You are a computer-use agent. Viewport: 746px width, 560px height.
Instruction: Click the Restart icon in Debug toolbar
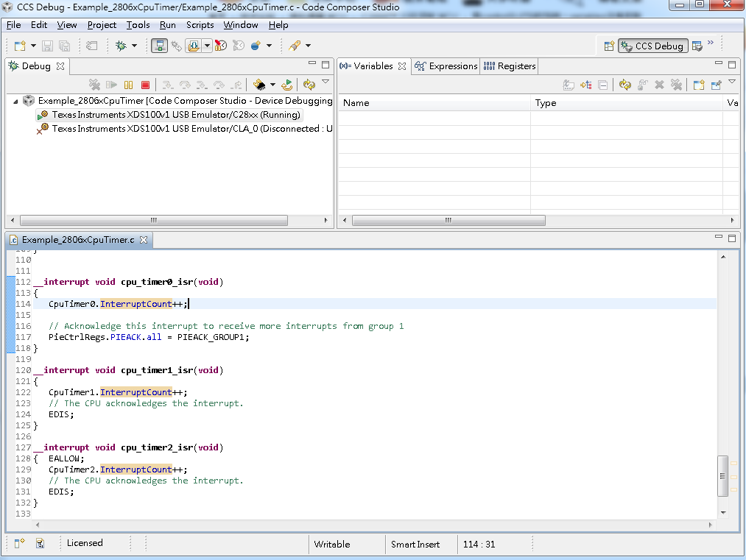point(287,85)
